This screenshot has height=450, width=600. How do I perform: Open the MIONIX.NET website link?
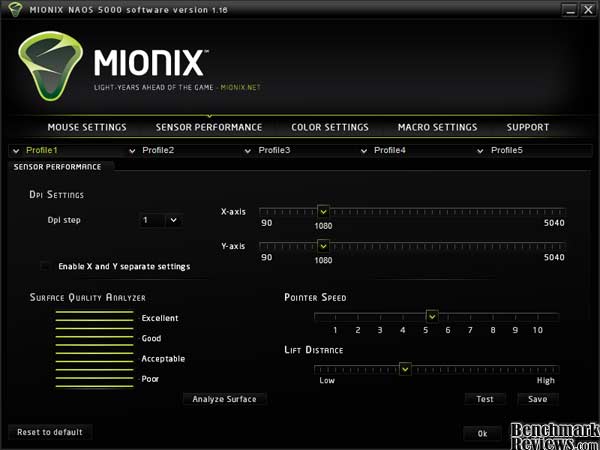[241, 87]
